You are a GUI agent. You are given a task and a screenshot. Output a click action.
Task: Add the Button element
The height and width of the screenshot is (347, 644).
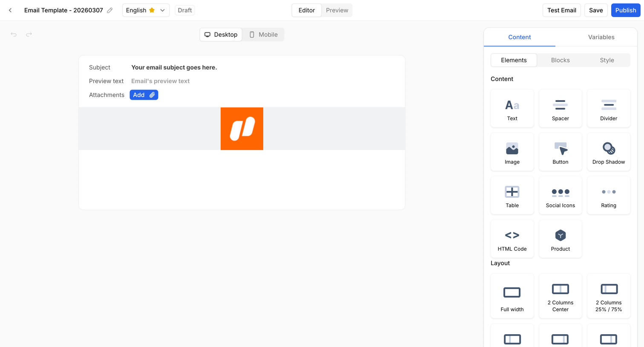[560, 152]
